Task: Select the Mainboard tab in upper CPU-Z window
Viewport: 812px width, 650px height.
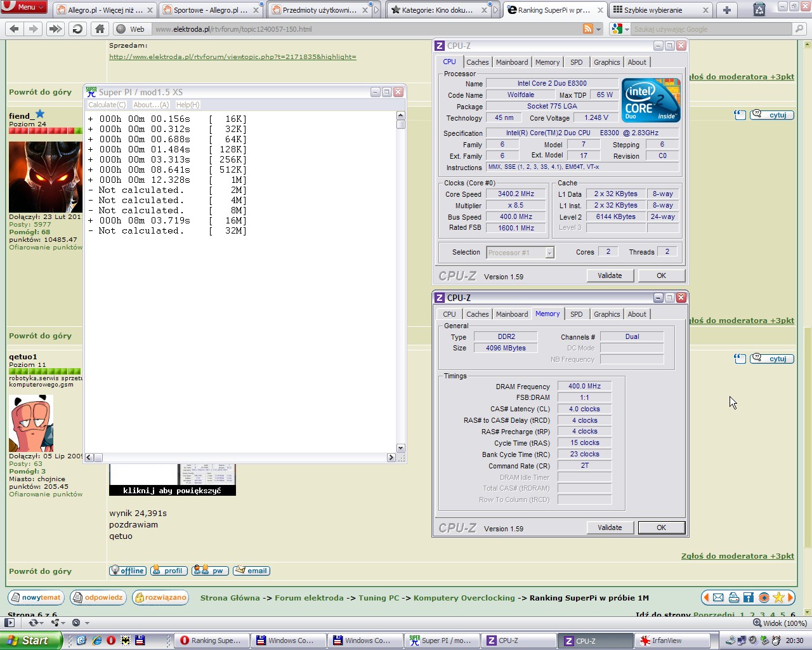Action: (512, 62)
